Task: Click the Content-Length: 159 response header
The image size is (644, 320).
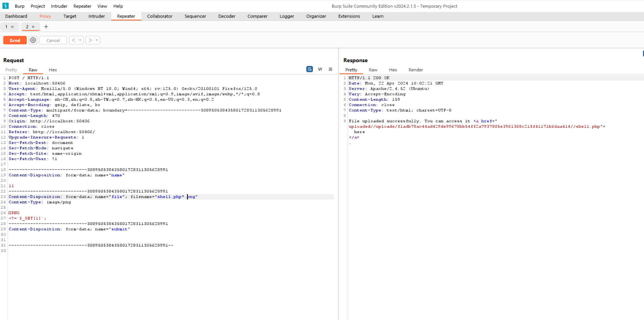Action: click(374, 100)
